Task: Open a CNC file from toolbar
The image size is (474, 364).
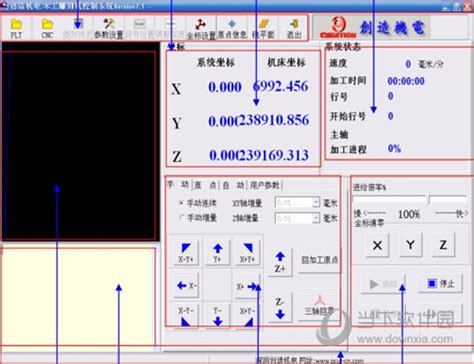Action: 47,28
